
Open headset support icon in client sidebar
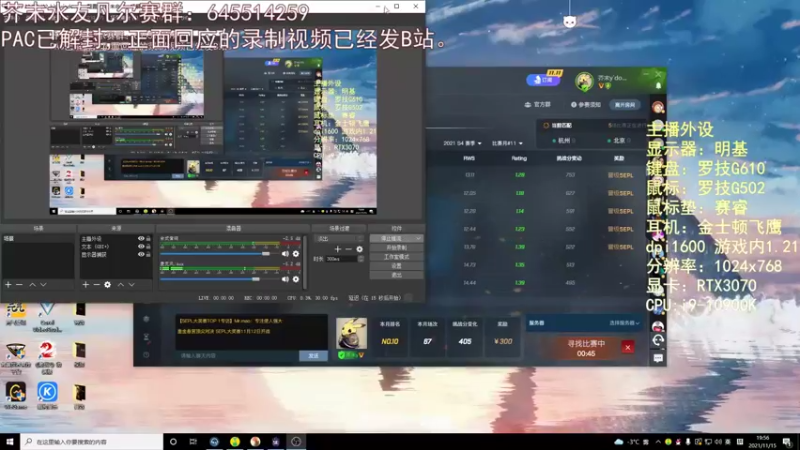pos(658,340)
